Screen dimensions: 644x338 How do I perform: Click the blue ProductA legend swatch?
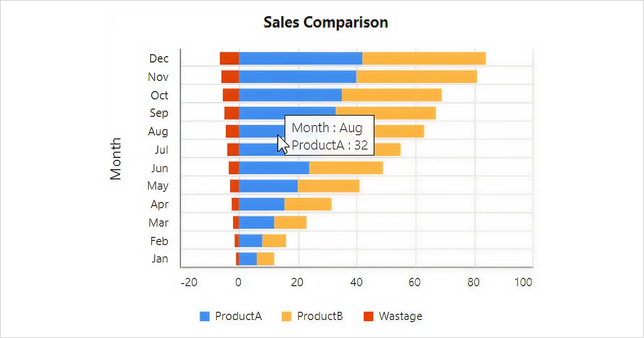tap(204, 316)
